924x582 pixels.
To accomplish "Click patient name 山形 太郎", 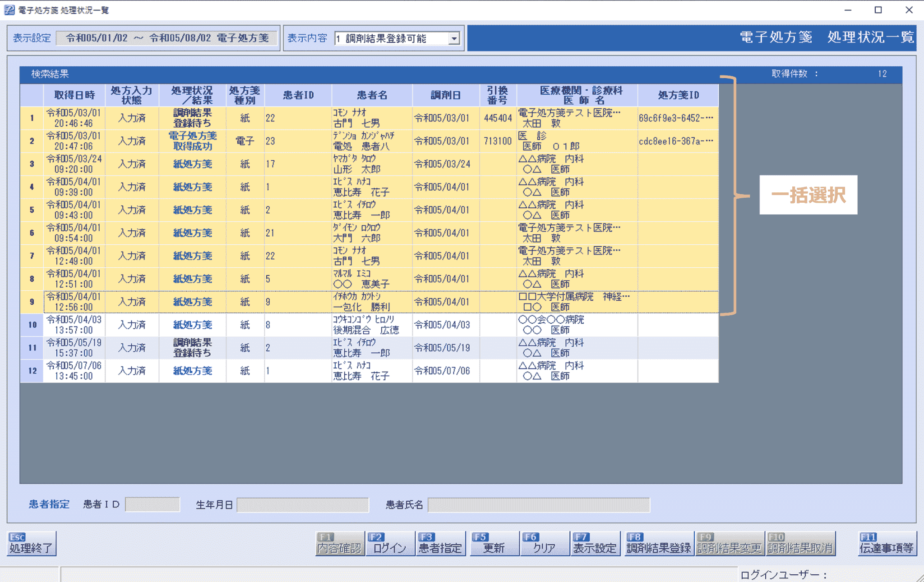I will point(357,169).
